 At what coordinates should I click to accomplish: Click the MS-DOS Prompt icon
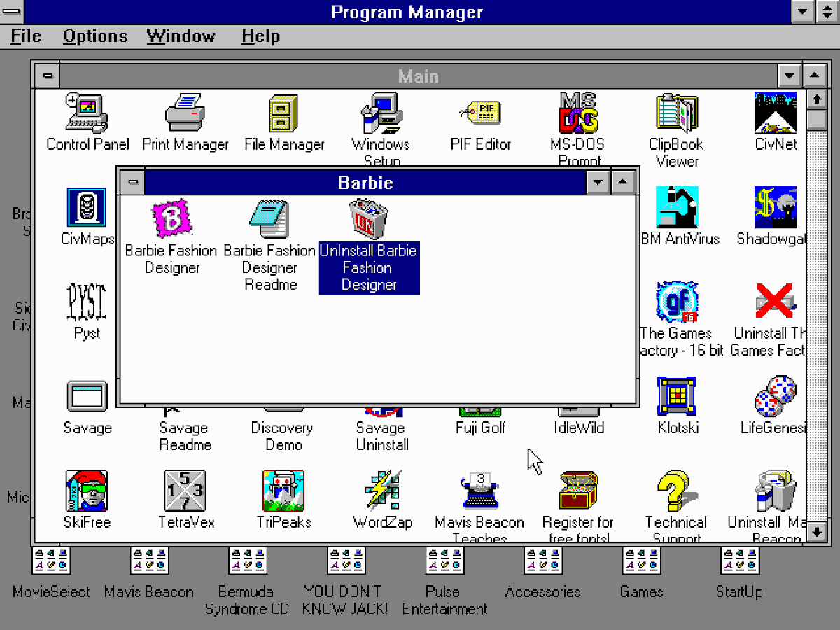(580, 113)
